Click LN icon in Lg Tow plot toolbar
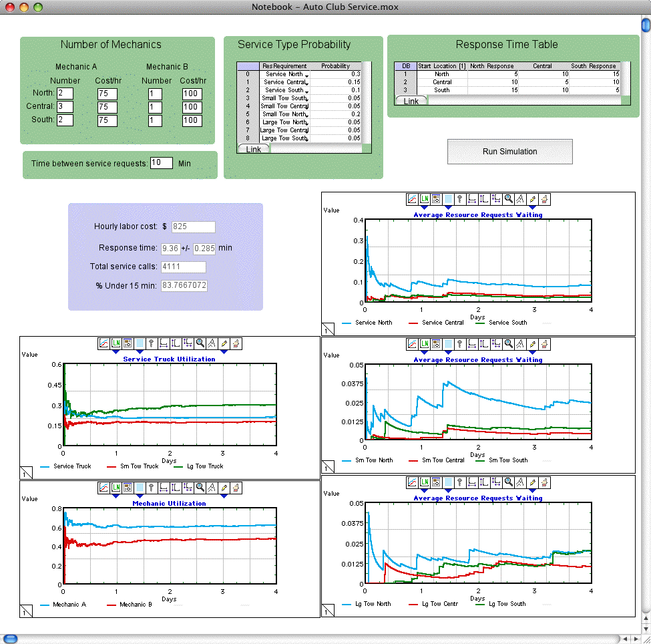 [x=424, y=482]
